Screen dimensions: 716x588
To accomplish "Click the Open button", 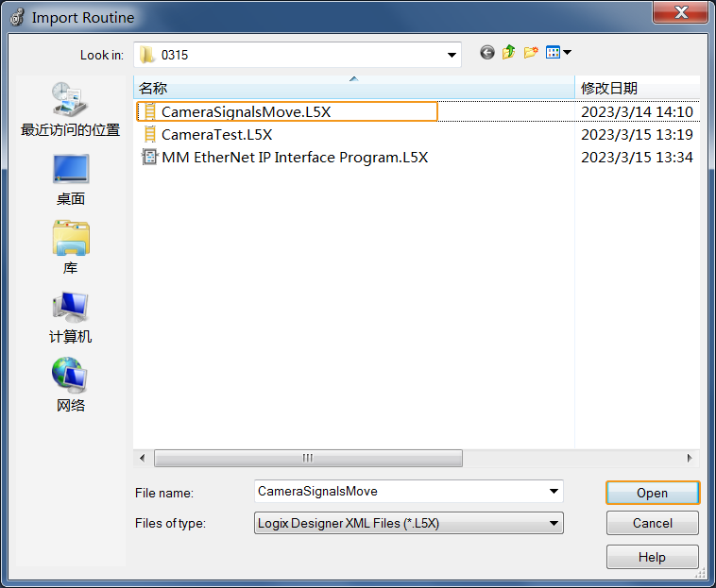I will click(x=653, y=493).
